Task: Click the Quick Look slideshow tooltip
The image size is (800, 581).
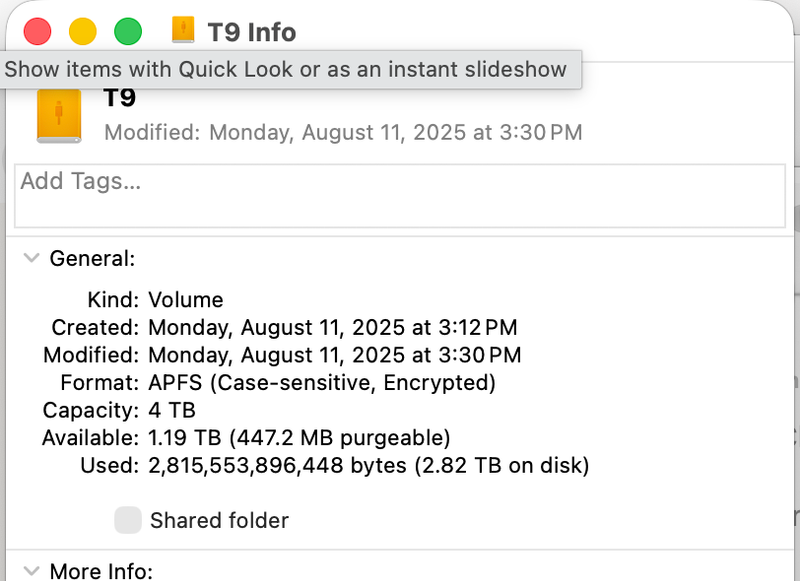Action: 286,70
